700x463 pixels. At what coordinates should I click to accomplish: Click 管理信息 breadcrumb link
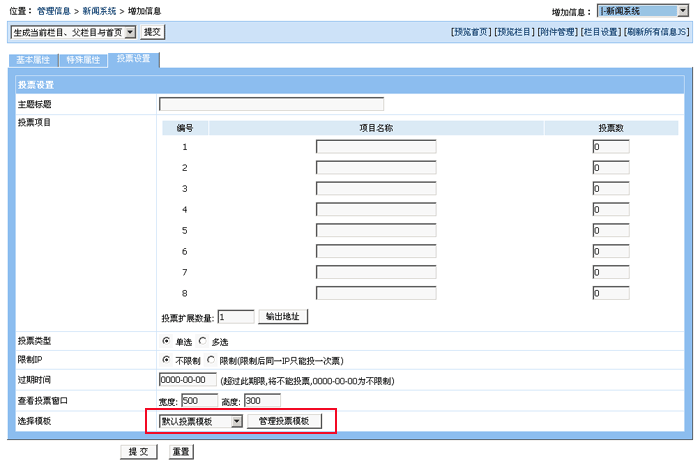click(x=53, y=11)
